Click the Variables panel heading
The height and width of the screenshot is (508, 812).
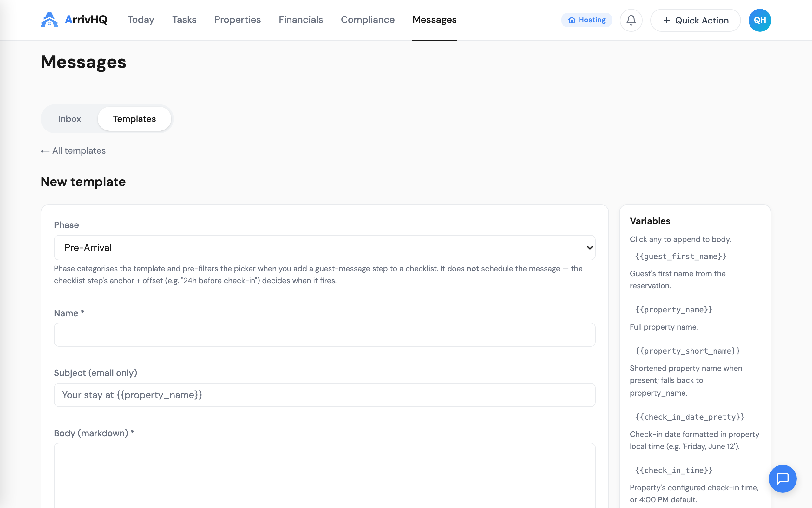click(650, 221)
